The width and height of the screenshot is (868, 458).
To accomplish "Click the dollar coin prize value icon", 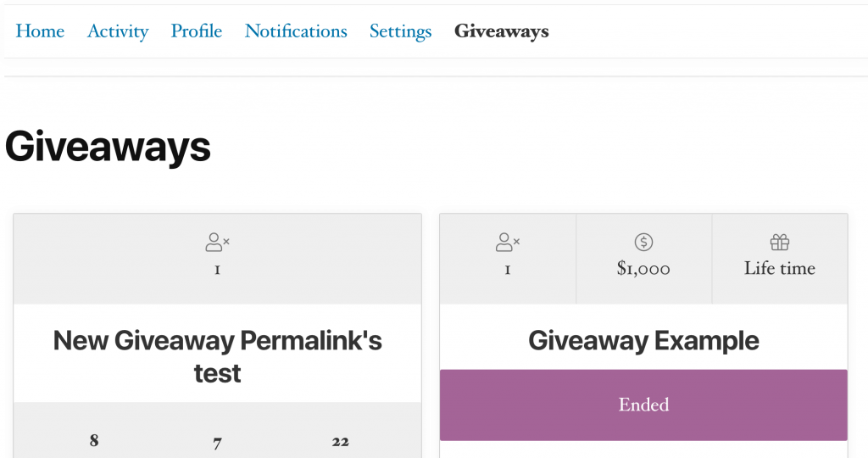I will (644, 242).
